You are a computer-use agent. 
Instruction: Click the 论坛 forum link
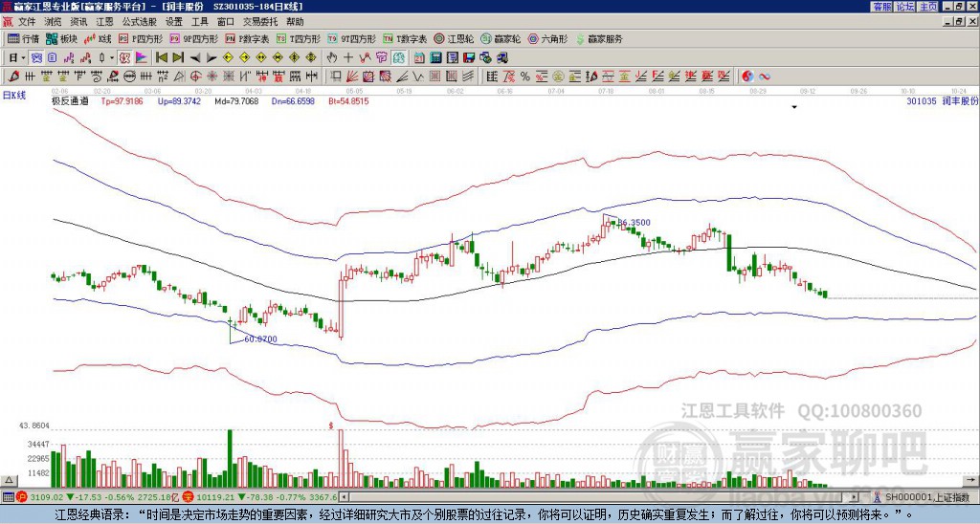point(905,7)
